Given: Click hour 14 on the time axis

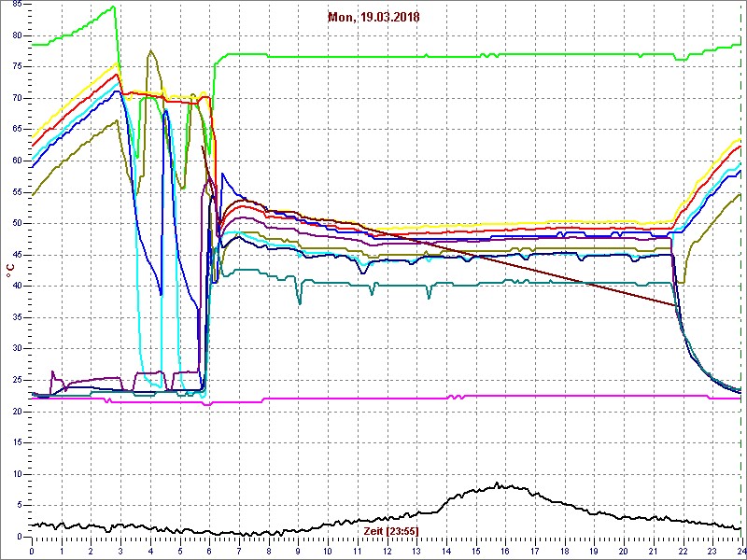Looking at the screenshot, I should click(446, 551).
